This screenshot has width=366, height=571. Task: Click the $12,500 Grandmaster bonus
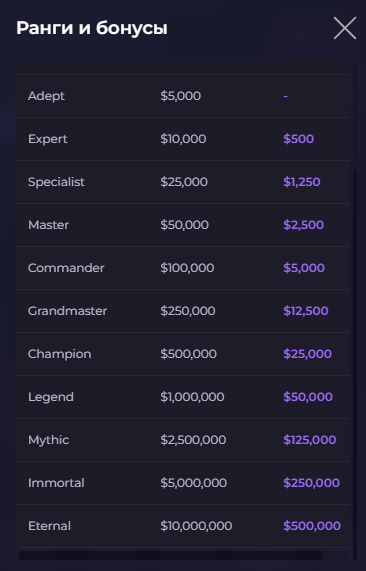pos(306,311)
